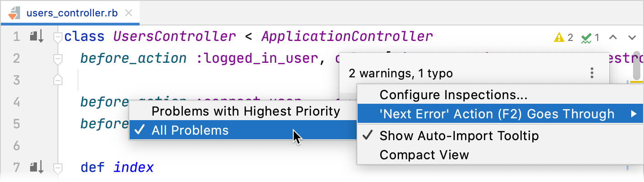Expand 'Next Error' Action (F2) Goes Through submenu
Image resolution: width=644 pixels, height=182 pixels.
click(497, 114)
